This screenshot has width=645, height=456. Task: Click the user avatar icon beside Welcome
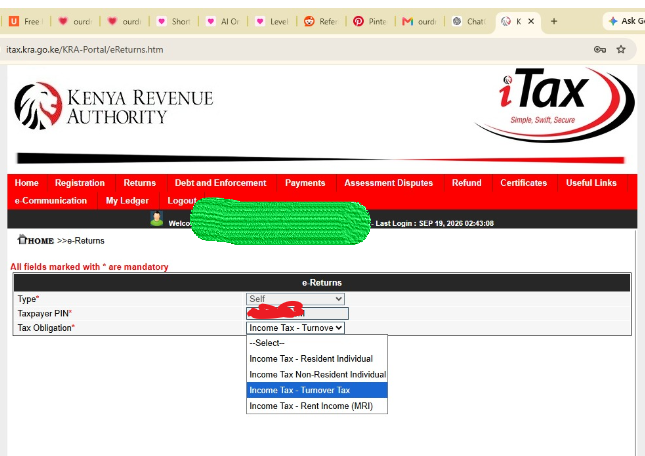pyautogui.click(x=157, y=219)
